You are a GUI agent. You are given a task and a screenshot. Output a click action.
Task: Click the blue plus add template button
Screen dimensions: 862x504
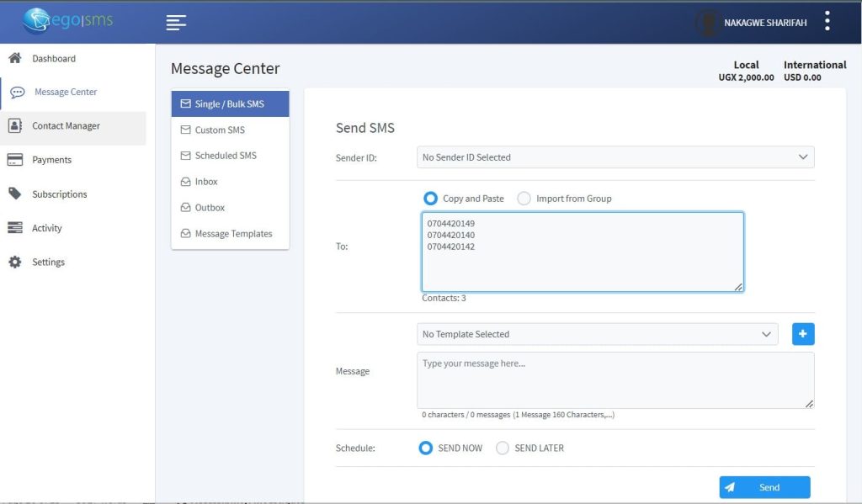click(x=803, y=334)
